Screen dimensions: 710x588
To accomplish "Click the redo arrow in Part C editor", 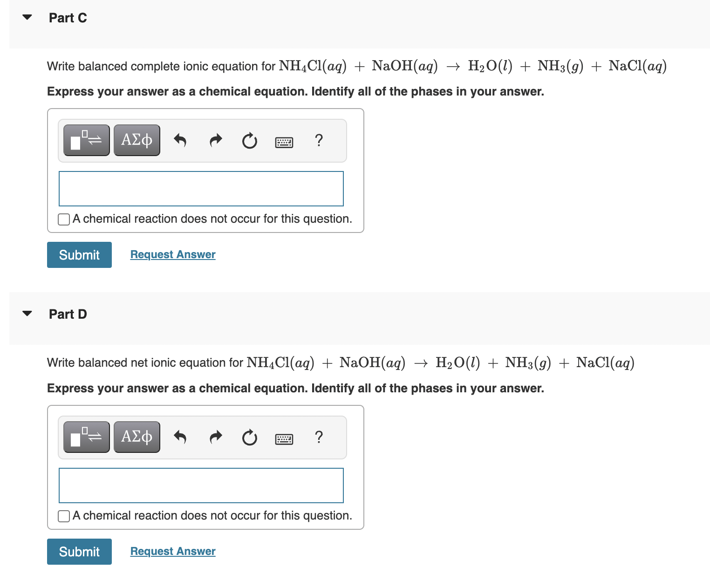I will click(215, 141).
